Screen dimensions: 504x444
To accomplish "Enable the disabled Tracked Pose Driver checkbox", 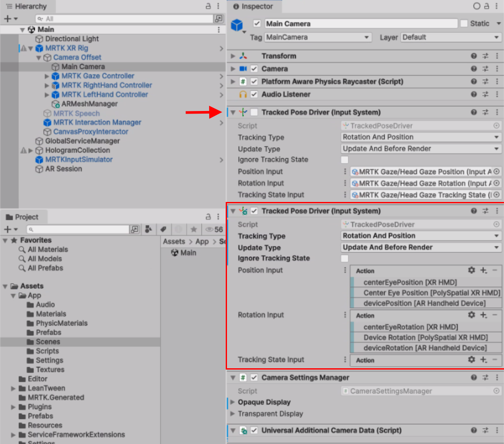I will tap(254, 112).
